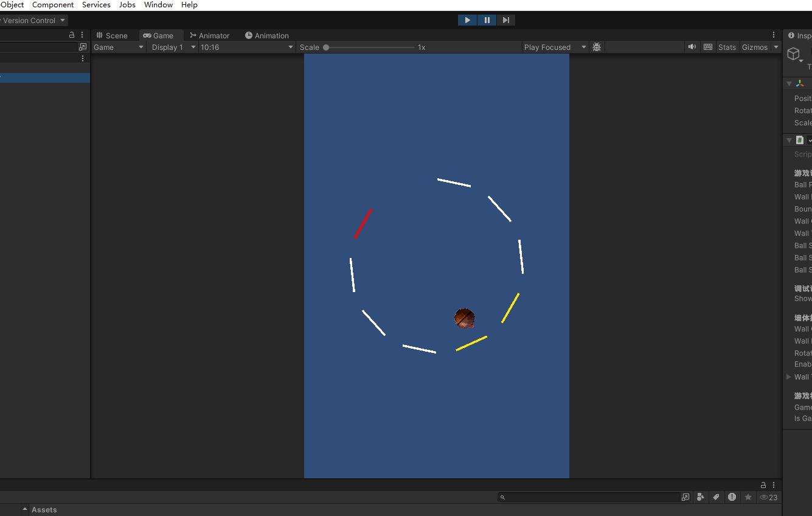
Task: Switch to the Scene tab
Action: [112, 35]
